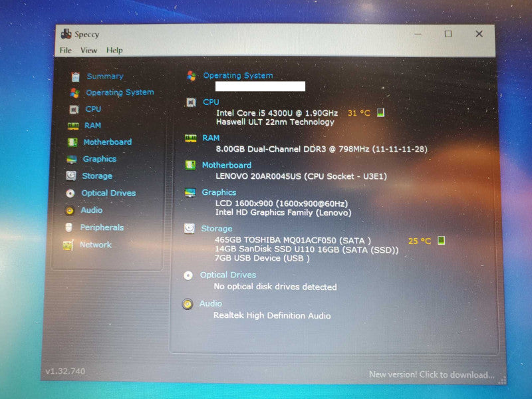
Task: View Network section from sidebar
Action: [96, 245]
